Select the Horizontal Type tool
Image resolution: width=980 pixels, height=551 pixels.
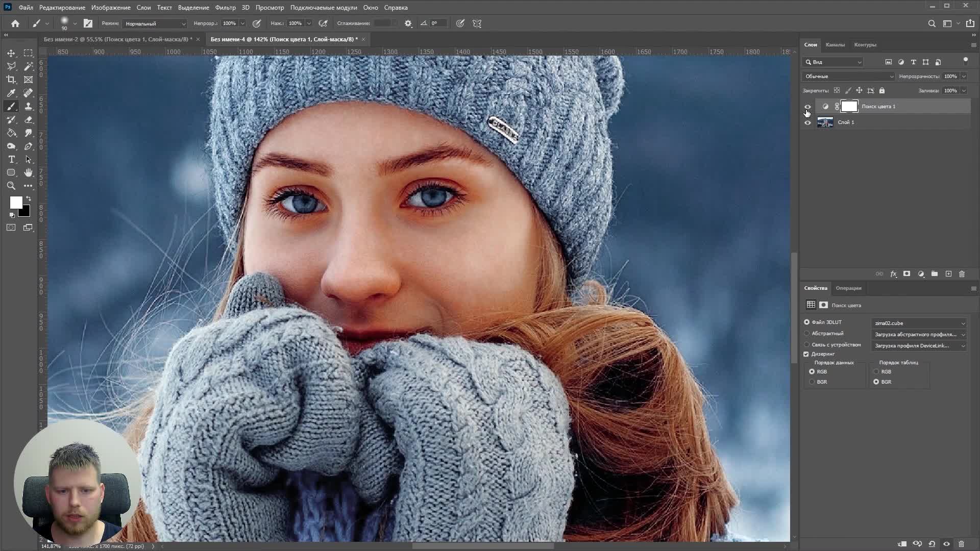pos(11,160)
